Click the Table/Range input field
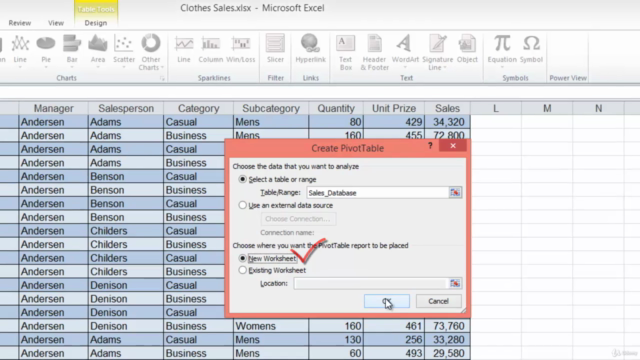The image size is (640, 360). click(378, 193)
